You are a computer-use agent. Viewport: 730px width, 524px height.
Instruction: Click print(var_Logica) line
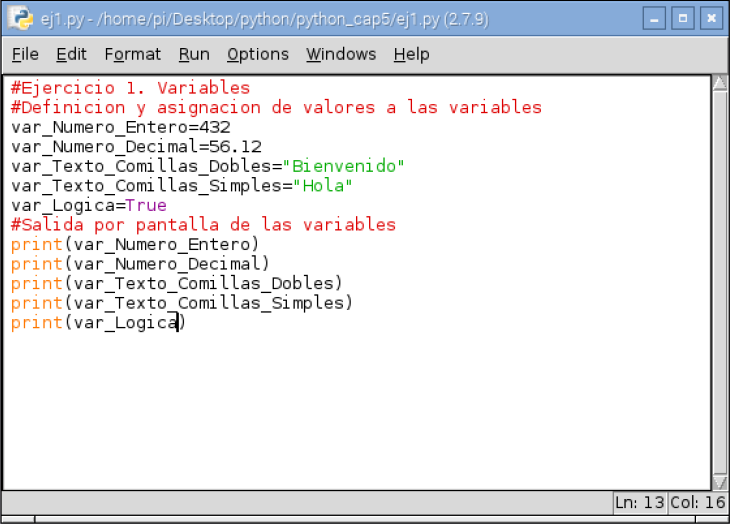99,322
